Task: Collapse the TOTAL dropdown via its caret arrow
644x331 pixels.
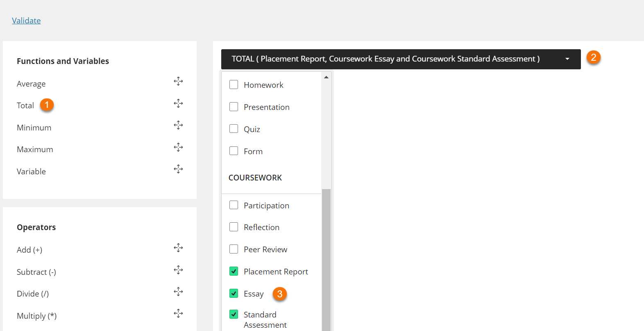Action: click(567, 59)
